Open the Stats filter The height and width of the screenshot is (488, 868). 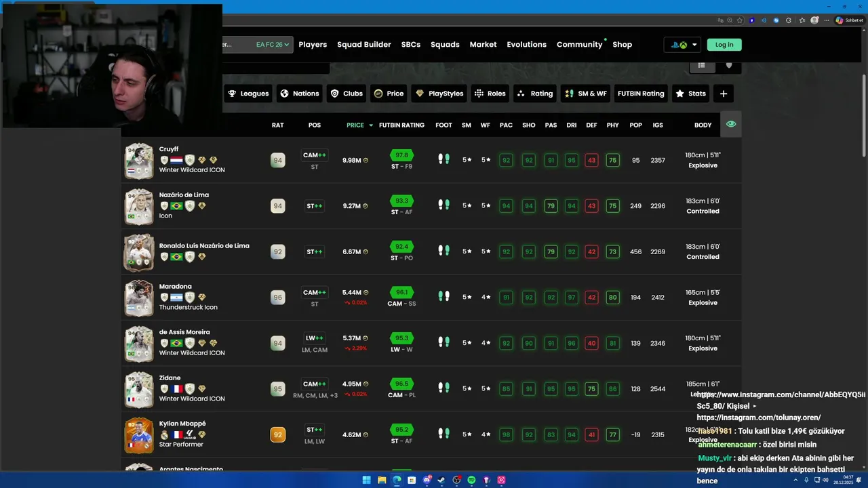coord(690,94)
